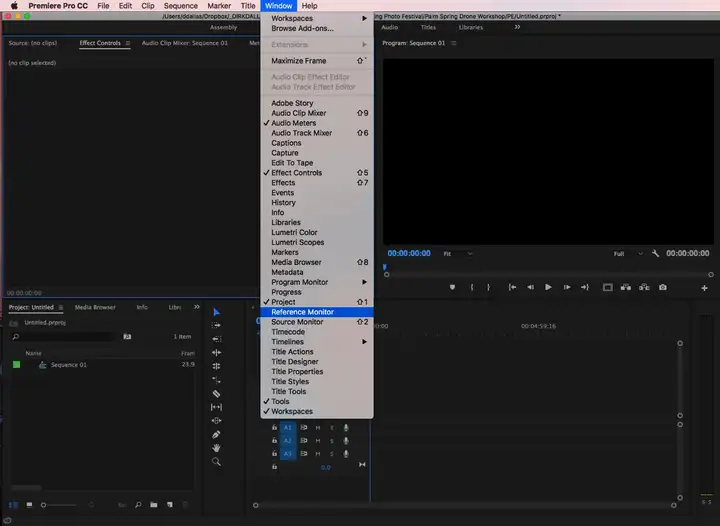Click Go to In point button
Screen dimensions: 720x526
(x=512, y=287)
